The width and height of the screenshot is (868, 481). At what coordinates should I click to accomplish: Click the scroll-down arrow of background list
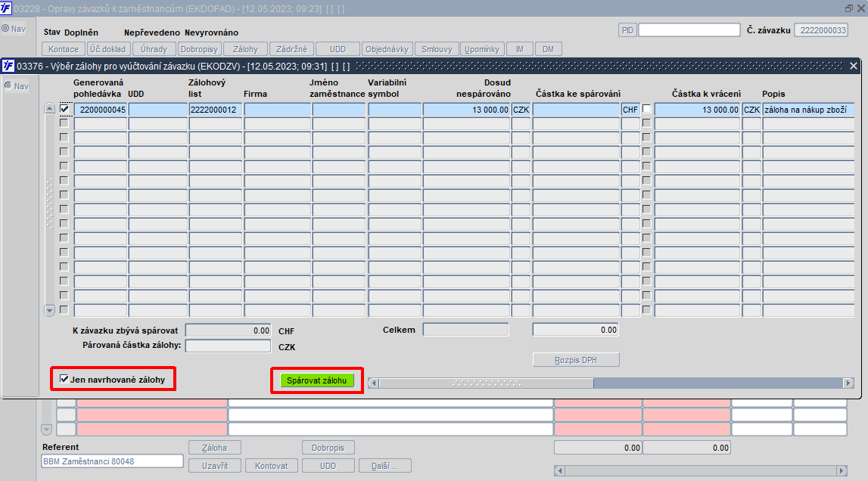tap(46, 430)
